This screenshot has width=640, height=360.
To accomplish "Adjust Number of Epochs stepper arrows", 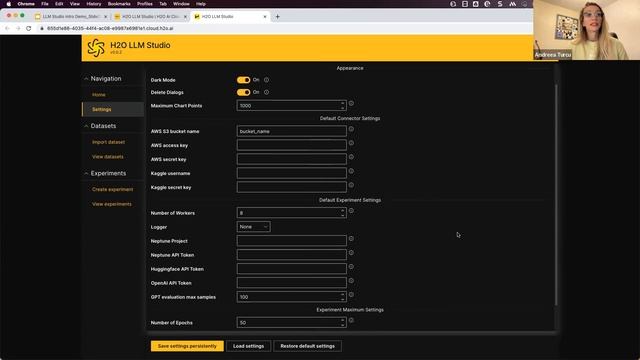I will point(342,323).
